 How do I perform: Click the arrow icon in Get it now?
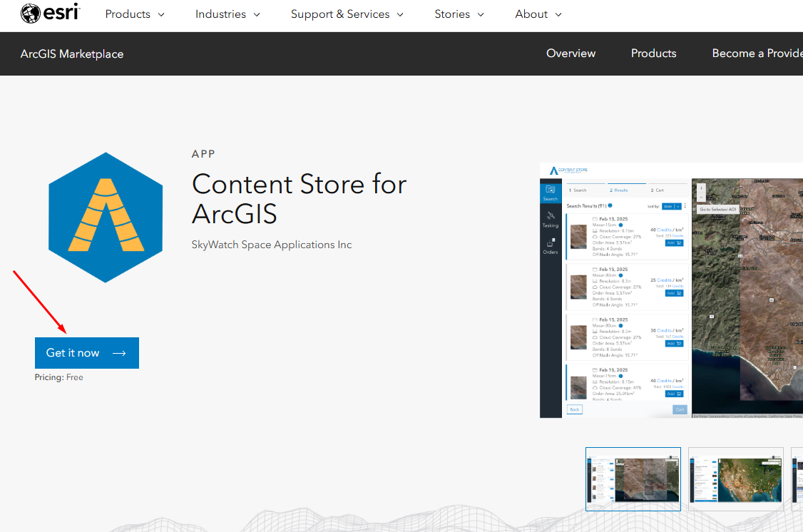point(119,353)
